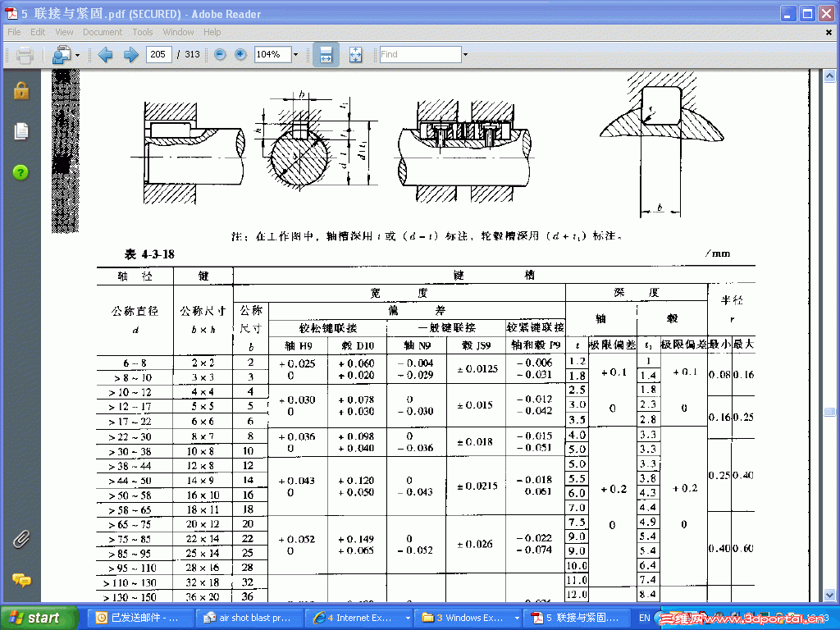
Task: Click the cell > 22 ~ 30 shaft diameter
Action: tap(130, 436)
